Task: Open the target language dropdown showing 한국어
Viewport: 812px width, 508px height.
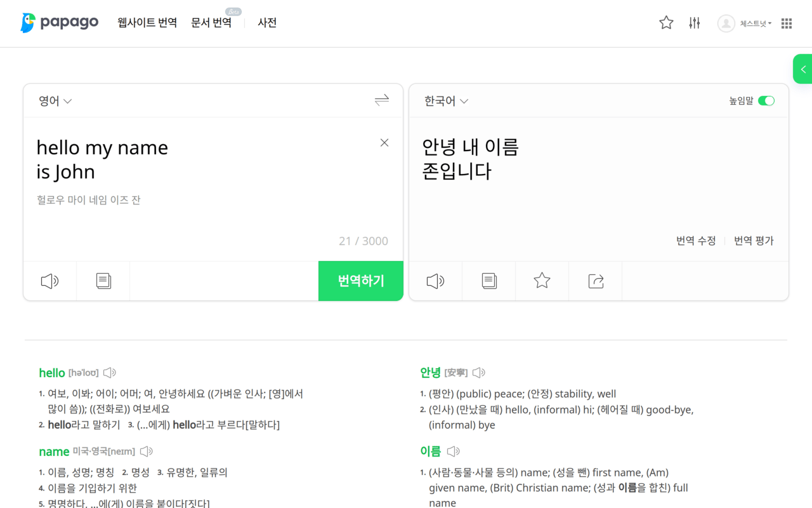Action: click(x=446, y=100)
